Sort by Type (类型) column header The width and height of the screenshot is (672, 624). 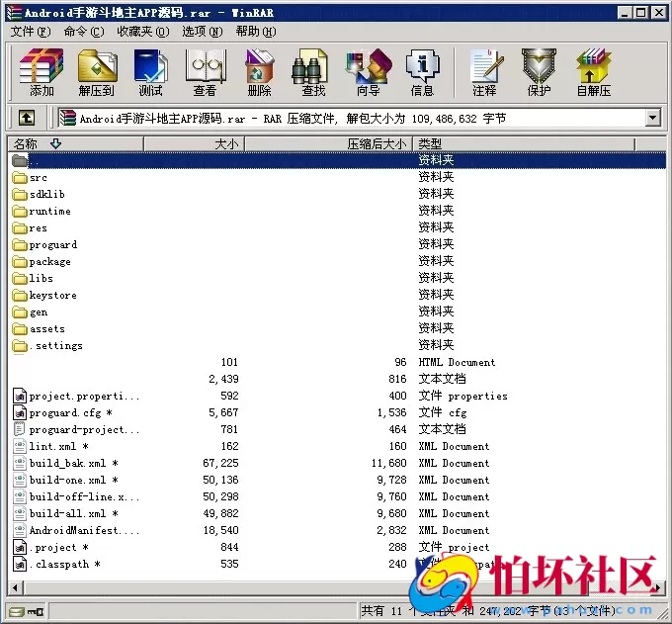(524, 144)
